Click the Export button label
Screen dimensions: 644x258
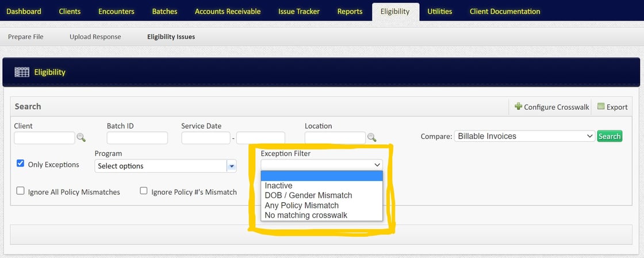click(x=617, y=107)
